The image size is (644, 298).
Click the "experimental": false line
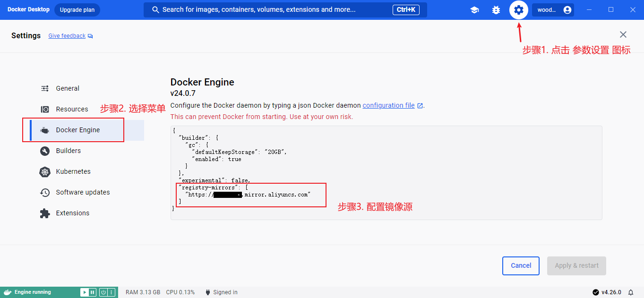pyautogui.click(x=215, y=180)
